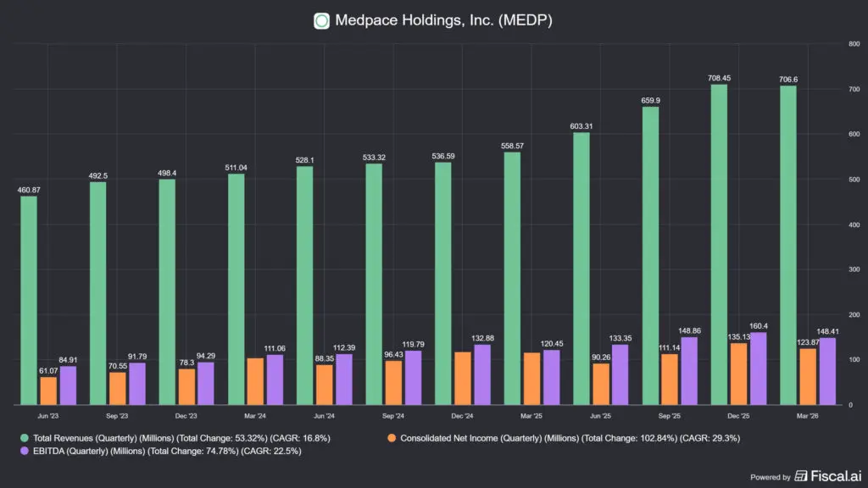
Task: Open the Powered by Fiscal.ai link
Action: pyautogui.click(x=806, y=476)
